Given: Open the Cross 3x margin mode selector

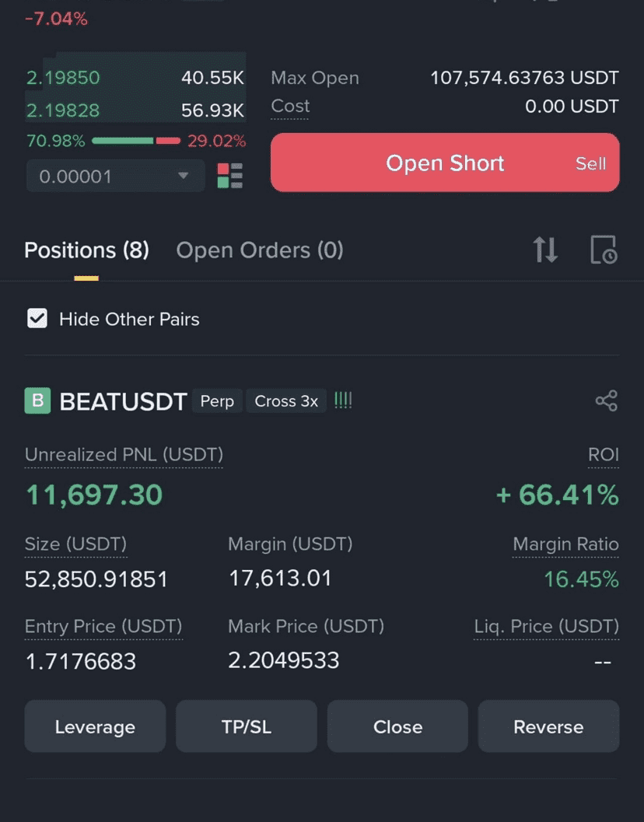Looking at the screenshot, I should click(286, 401).
